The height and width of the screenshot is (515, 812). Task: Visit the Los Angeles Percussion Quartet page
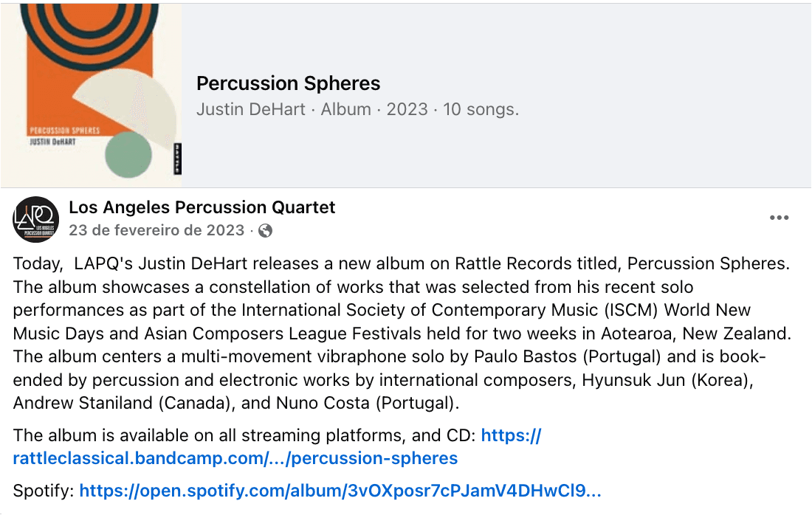pyautogui.click(x=202, y=207)
